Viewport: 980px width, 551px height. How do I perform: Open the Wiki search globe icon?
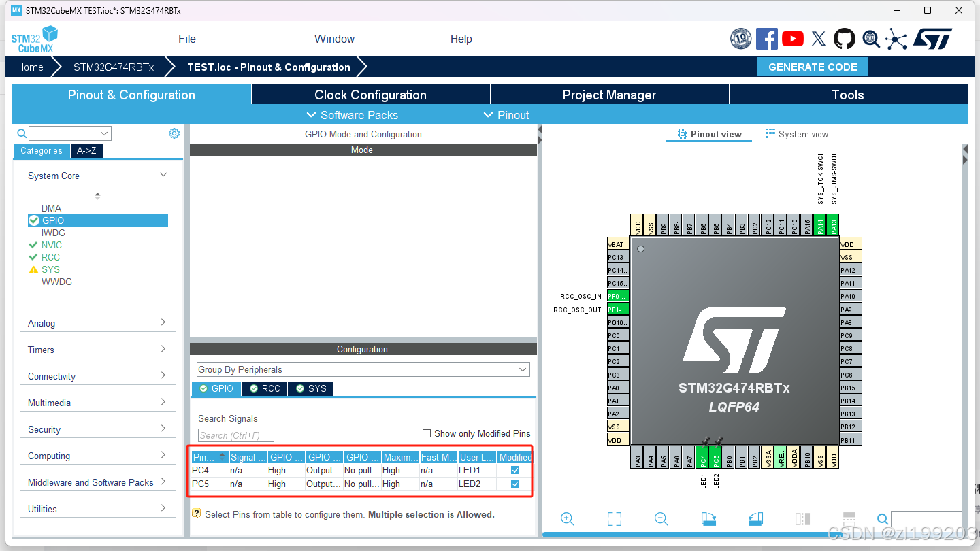tap(871, 39)
